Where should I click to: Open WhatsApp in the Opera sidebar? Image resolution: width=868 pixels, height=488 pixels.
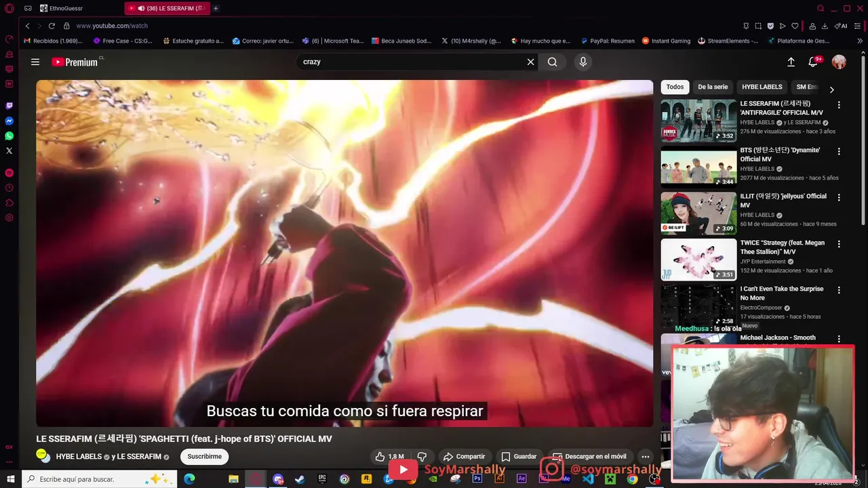9,136
